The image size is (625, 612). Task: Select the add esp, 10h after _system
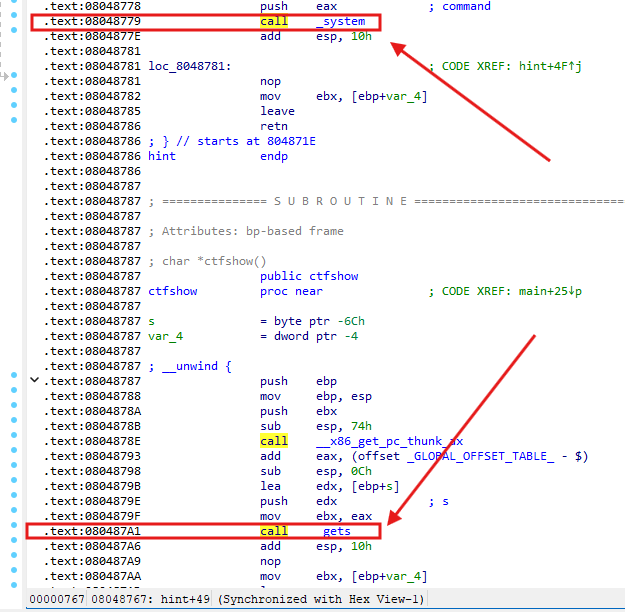click(316, 36)
